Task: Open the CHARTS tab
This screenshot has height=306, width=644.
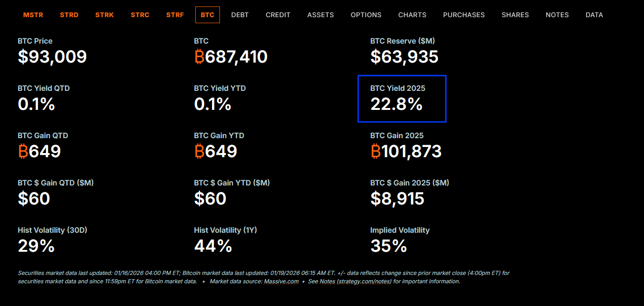Action: coord(412,14)
